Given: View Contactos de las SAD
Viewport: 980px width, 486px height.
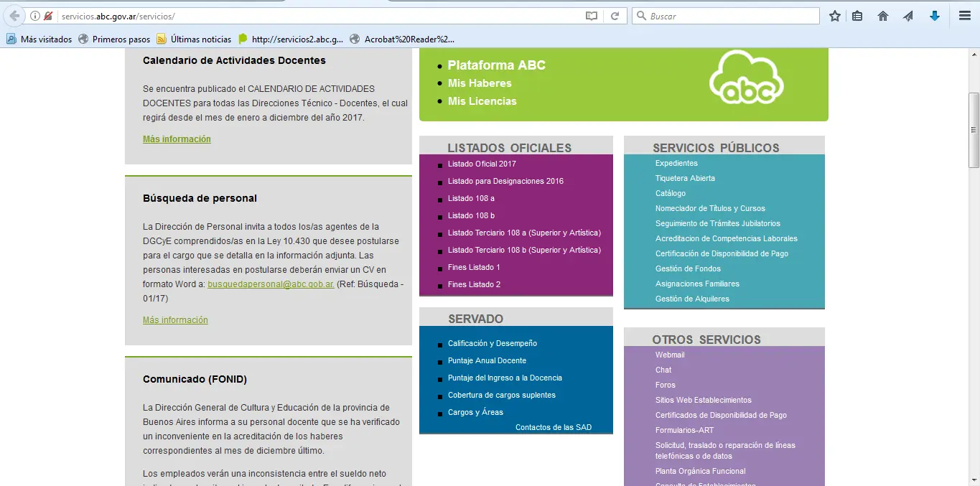Looking at the screenshot, I should [553, 426].
